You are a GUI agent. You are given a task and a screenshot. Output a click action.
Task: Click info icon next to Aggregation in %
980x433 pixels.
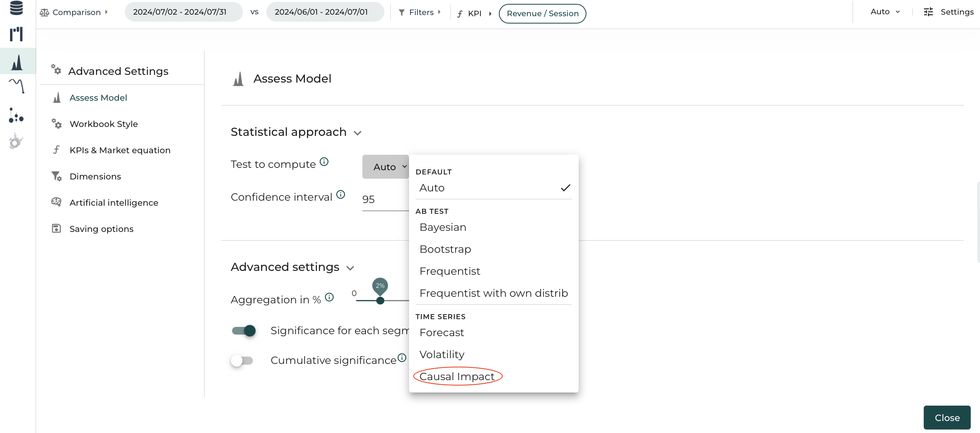click(329, 297)
